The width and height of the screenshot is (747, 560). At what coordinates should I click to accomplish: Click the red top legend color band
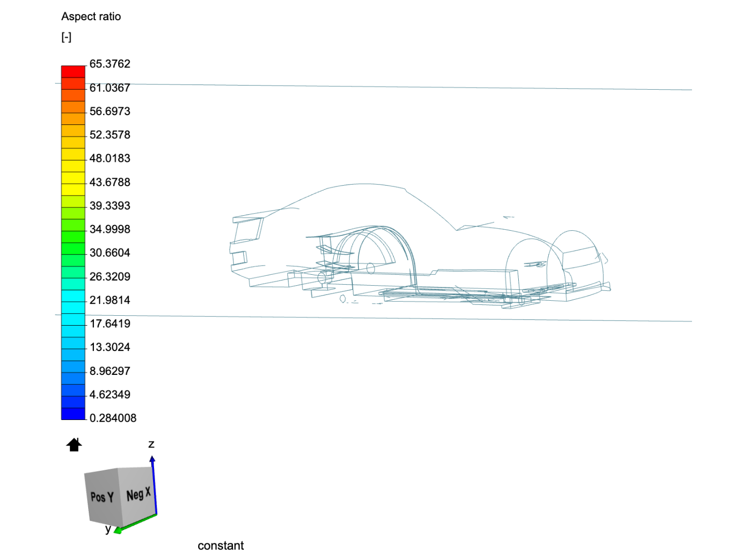(x=73, y=72)
